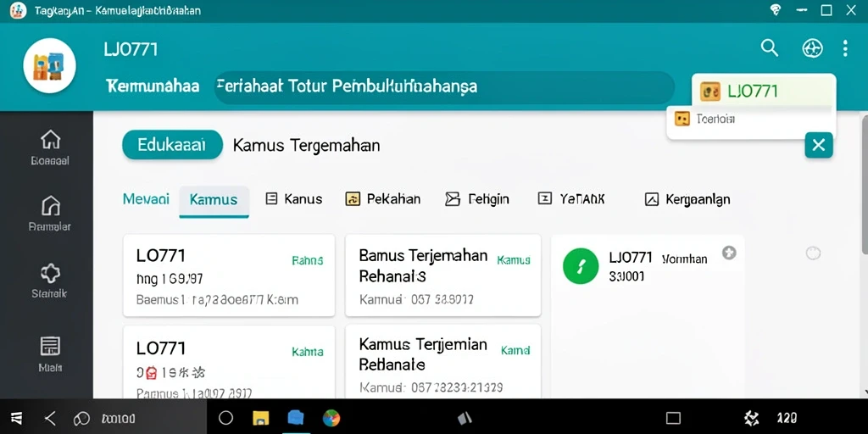Viewport: 868px width, 434px height.
Task: Click the app icon in window title bar
Action: click(19, 10)
